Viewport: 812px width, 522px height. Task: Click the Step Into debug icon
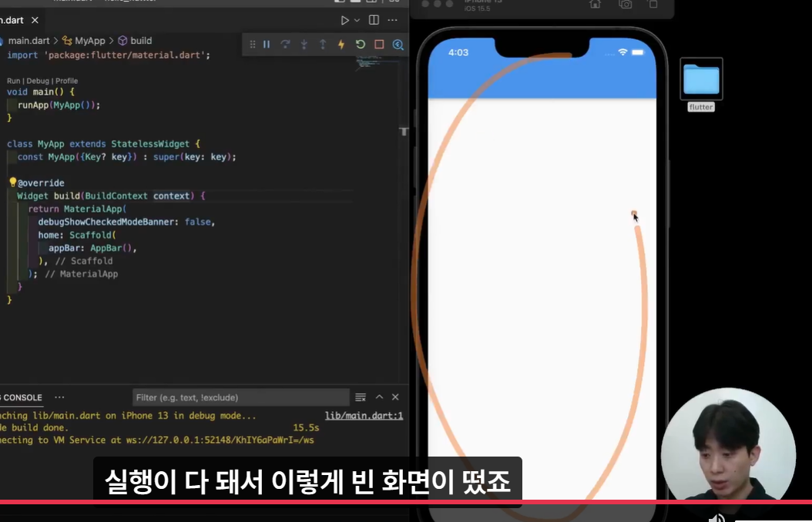click(x=304, y=45)
